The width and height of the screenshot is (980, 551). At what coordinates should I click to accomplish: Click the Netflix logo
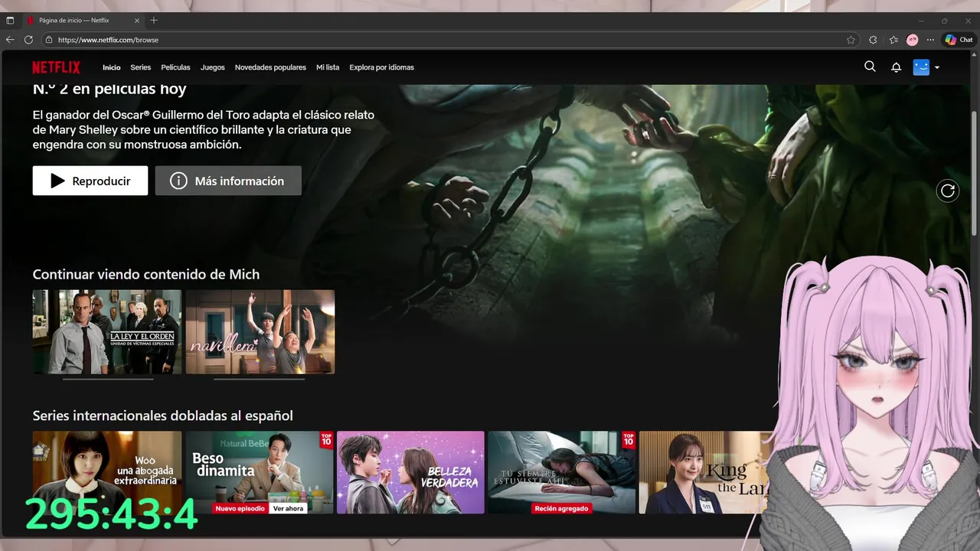coord(56,67)
